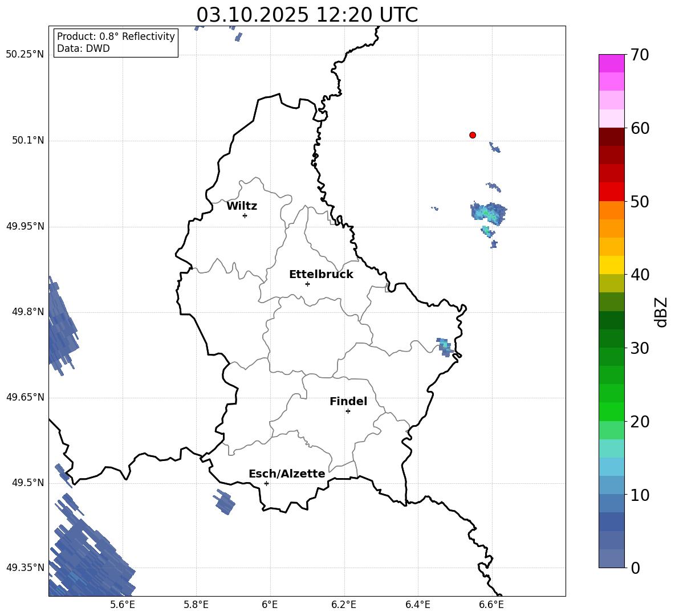Click the 49.95°N latitude label
The width and height of the screenshot is (675, 616).
tap(25, 226)
